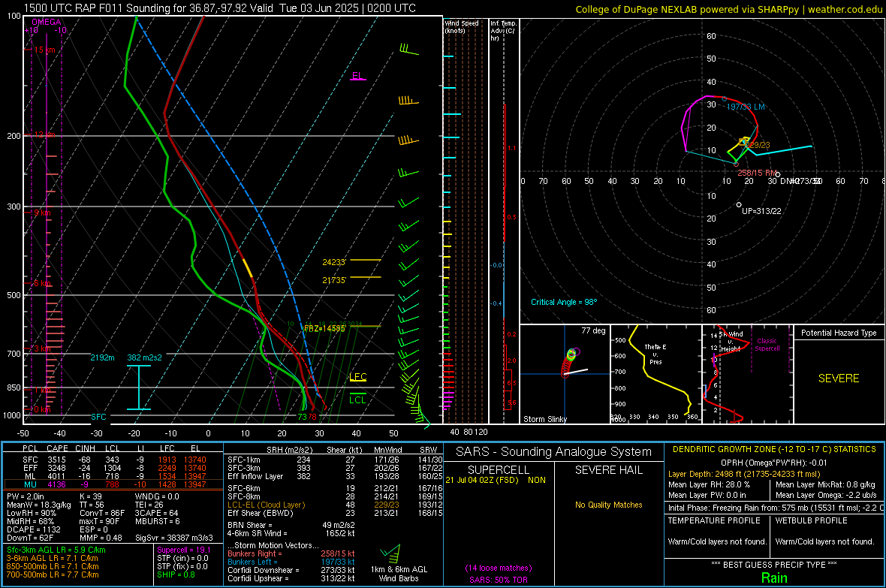This screenshot has height=588, width=886.
Task: Click the 'BRN Shear = 49 m2/s2' line
Action: coord(291,525)
